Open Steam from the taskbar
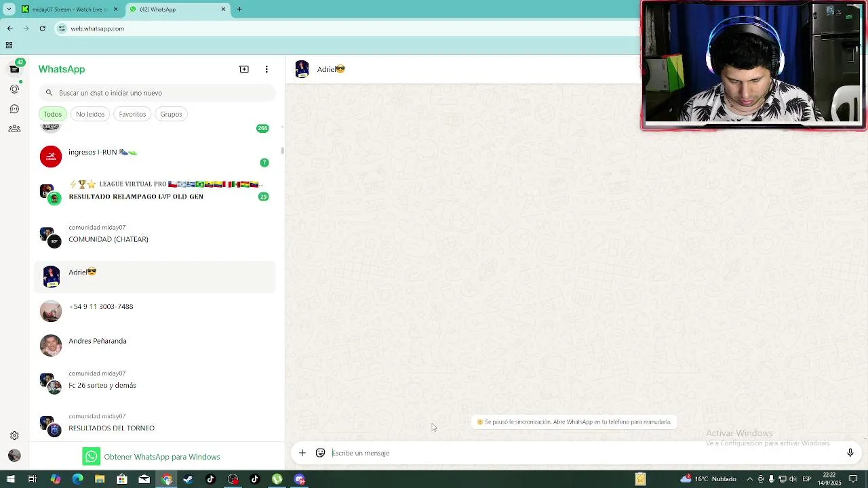This screenshot has height=488, width=868. (188, 479)
